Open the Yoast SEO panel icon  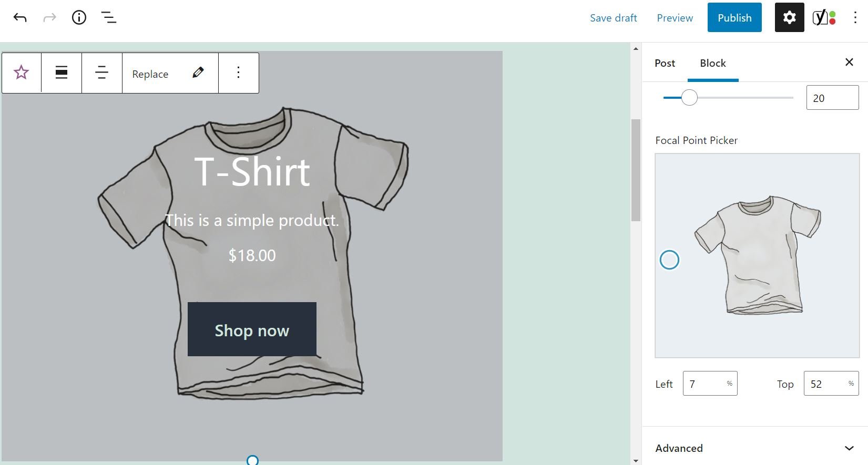pyautogui.click(x=824, y=18)
